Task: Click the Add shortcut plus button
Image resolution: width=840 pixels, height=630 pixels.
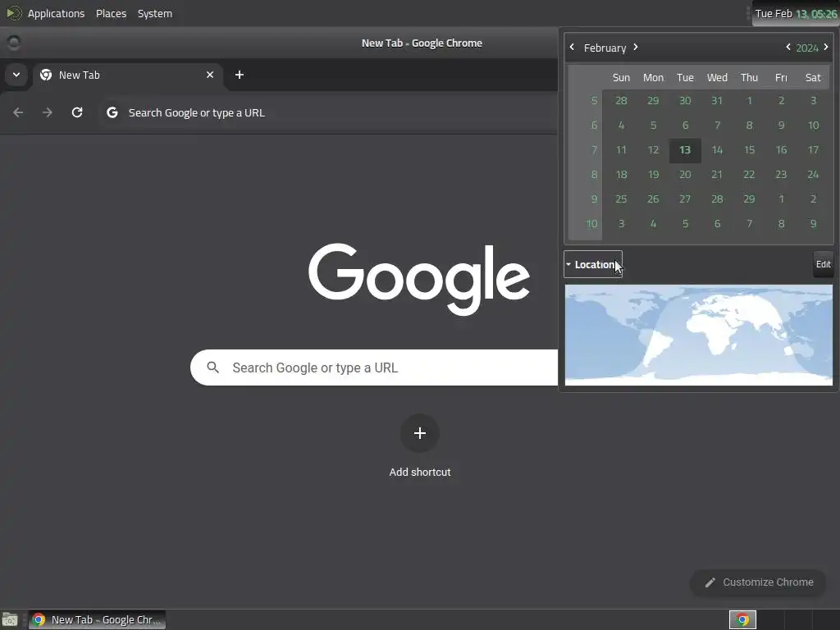Action: point(420,433)
